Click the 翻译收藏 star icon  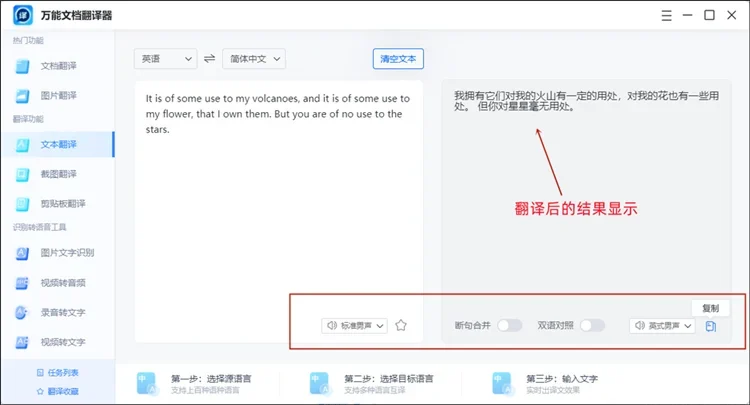[x=40, y=391]
